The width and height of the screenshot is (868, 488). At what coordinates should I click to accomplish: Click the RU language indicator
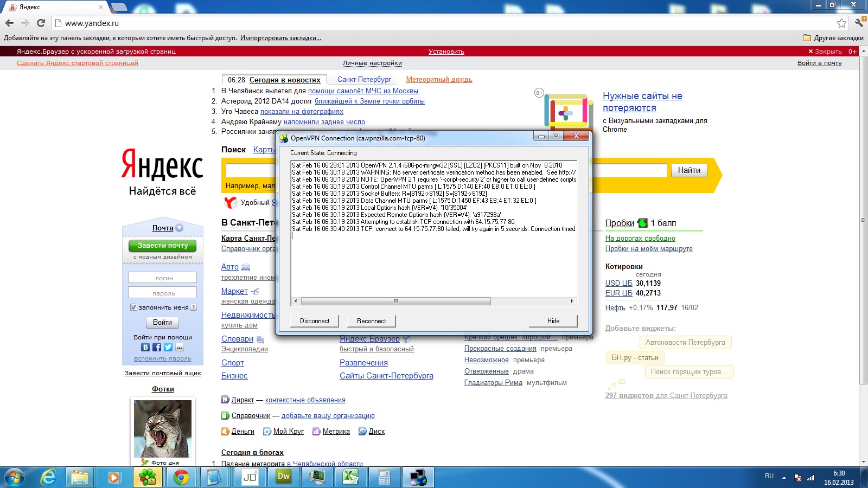(x=769, y=476)
